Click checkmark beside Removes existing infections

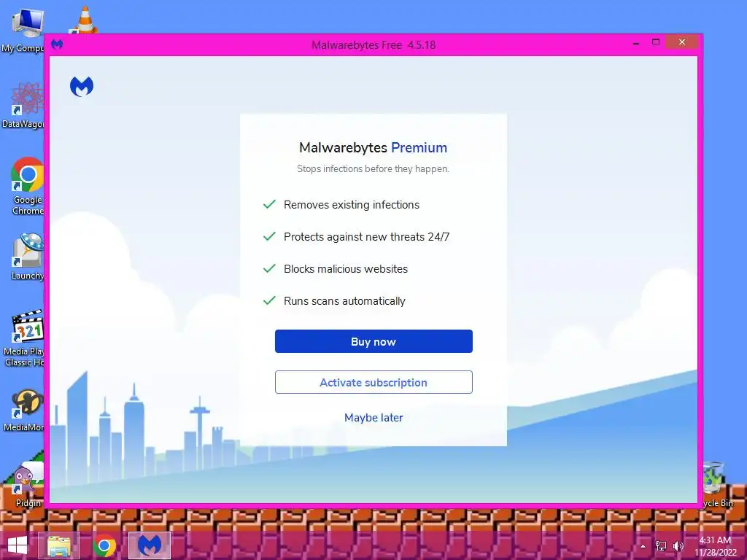pyautogui.click(x=269, y=204)
